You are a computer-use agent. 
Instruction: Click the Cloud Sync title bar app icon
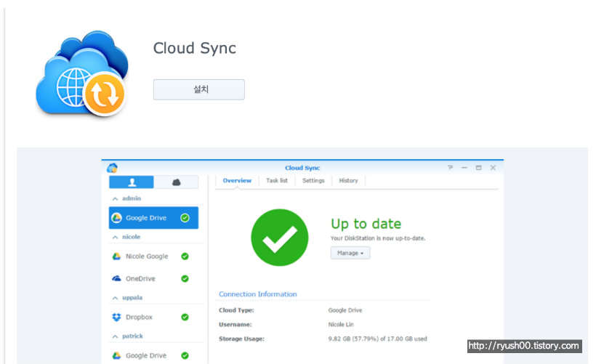[112, 168]
